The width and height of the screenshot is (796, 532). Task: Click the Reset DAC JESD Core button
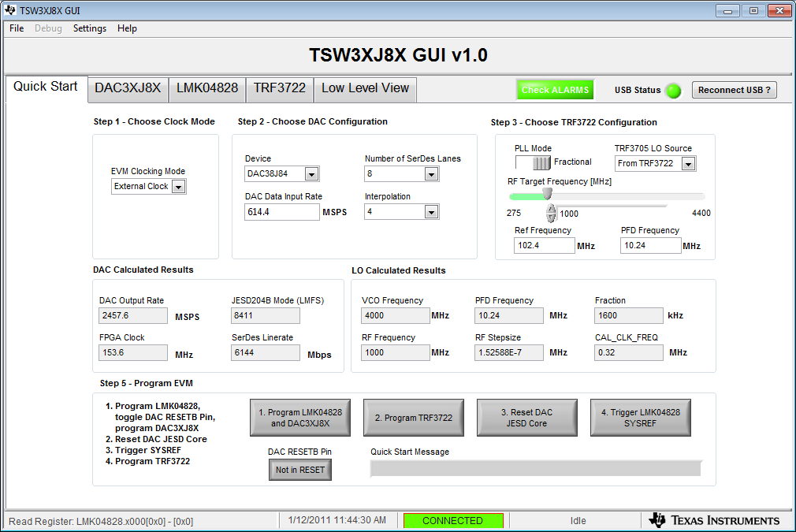tap(526, 418)
